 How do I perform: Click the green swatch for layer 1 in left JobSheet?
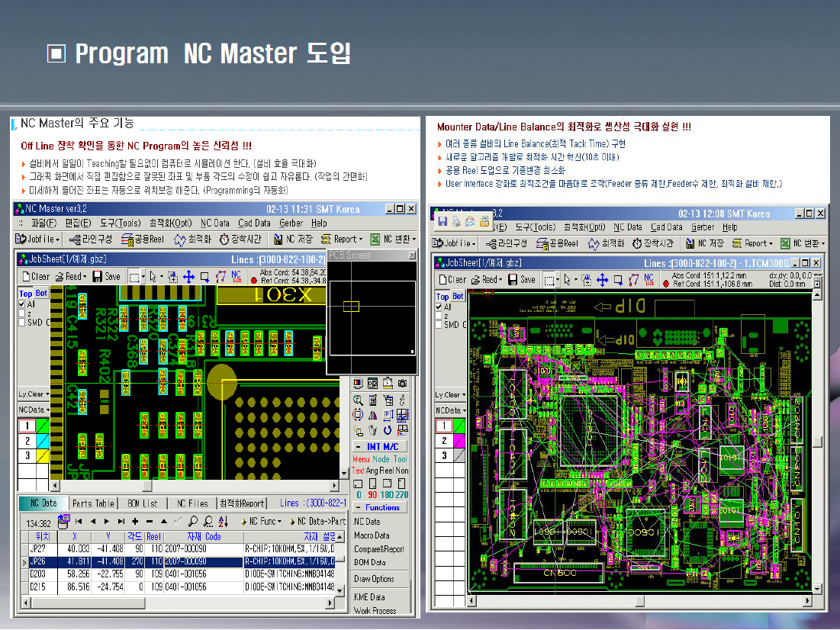click(42, 426)
